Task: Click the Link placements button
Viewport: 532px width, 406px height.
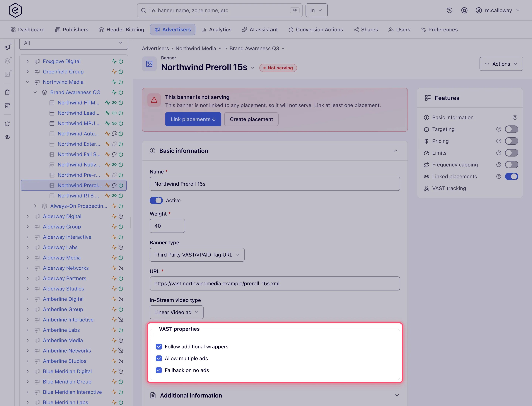Action: pyautogui.click(x=193, y=119)
